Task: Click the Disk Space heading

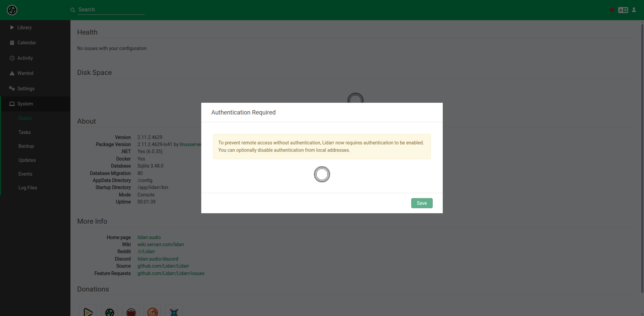Action: click(x=94, y=73)
